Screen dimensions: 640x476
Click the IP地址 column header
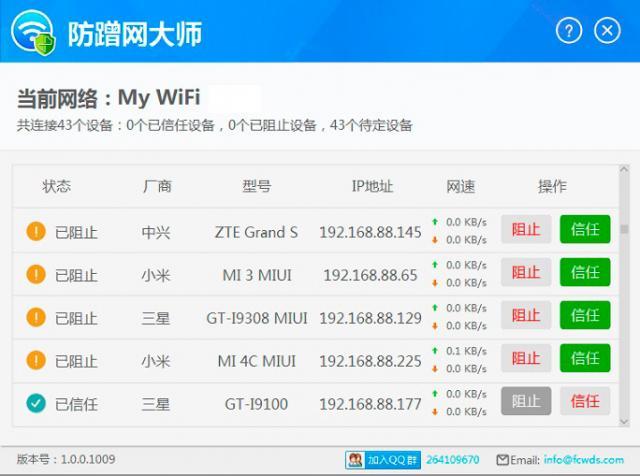[372, 186]
